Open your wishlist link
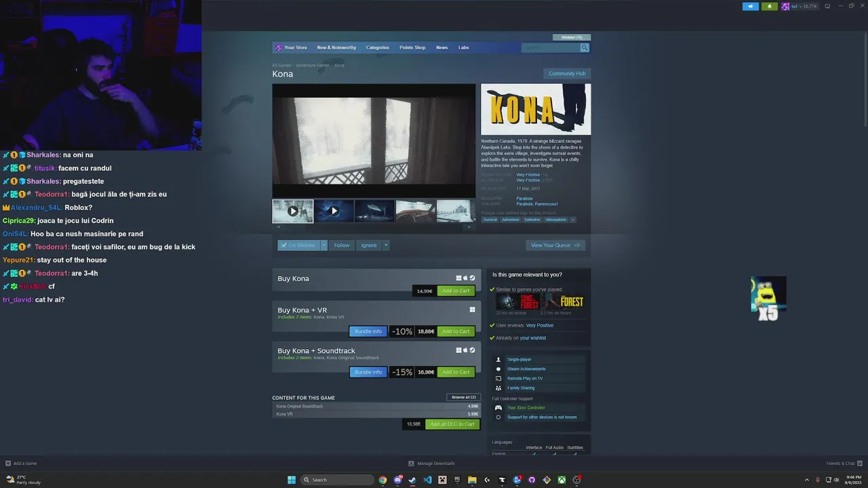This screenshot has width=868, height=488. (x=533, y=338)
